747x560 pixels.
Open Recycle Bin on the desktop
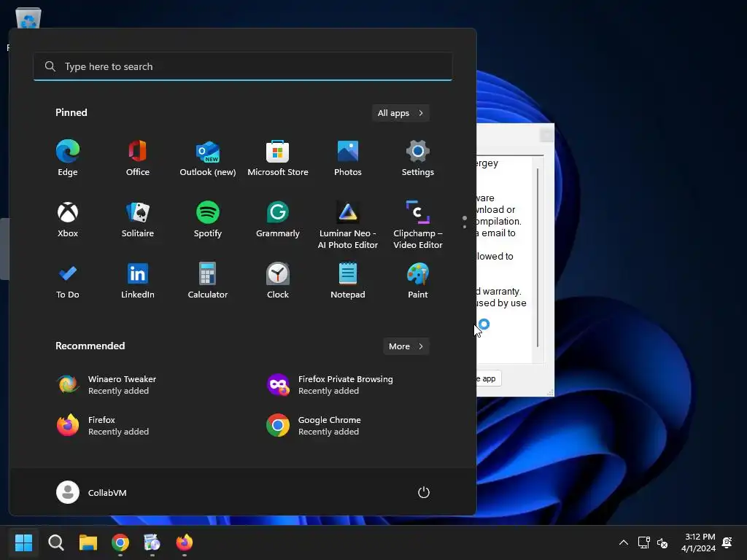pos(28,18)
